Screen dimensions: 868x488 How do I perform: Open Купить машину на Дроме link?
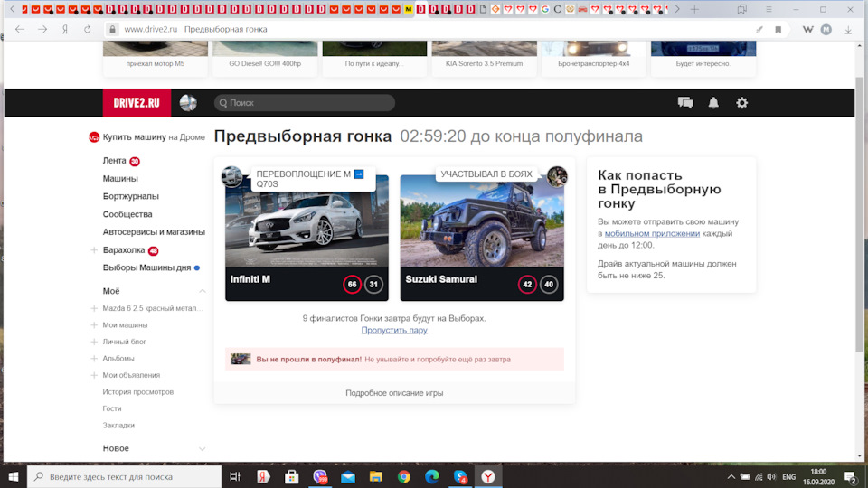[x=154, y=137]
